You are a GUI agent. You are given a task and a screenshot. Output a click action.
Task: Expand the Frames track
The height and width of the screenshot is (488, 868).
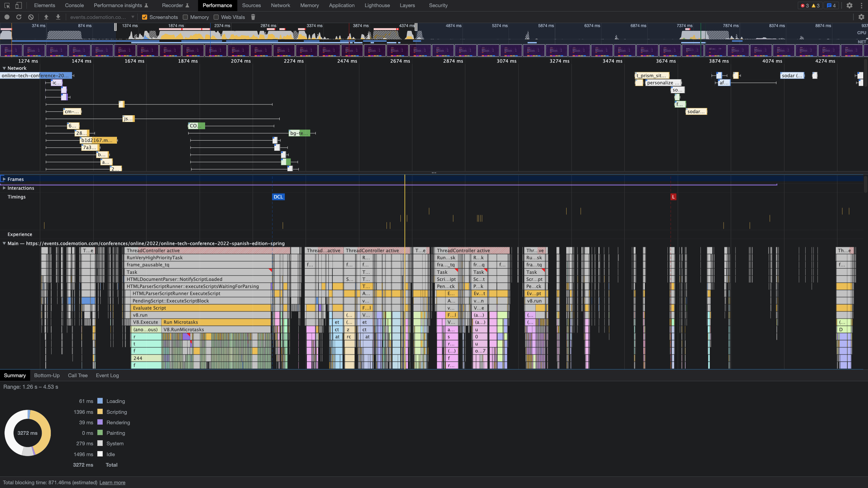pyautogui.click(x=4, y=179)
